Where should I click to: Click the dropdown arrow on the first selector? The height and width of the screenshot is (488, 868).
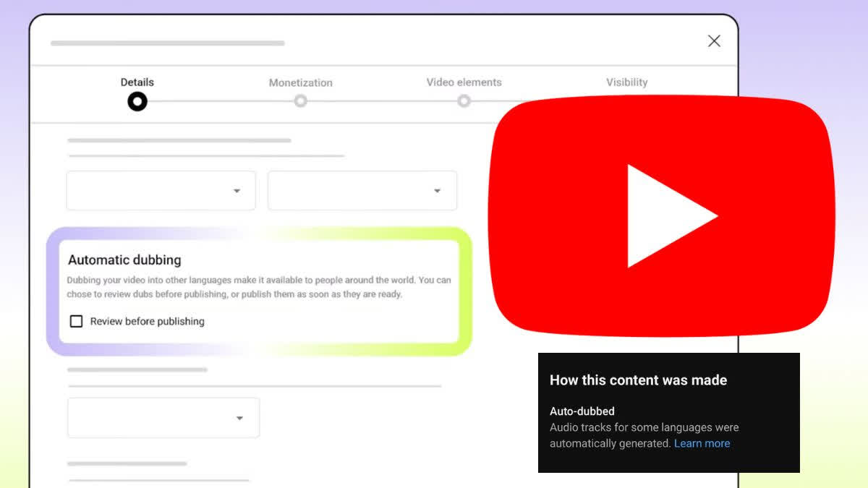[238, 190]
